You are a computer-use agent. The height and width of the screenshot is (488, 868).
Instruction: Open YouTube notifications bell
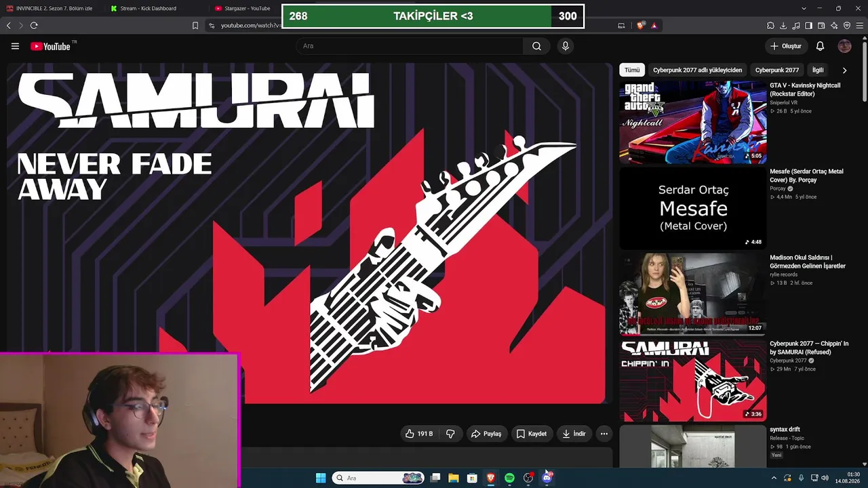click(820, 46)
